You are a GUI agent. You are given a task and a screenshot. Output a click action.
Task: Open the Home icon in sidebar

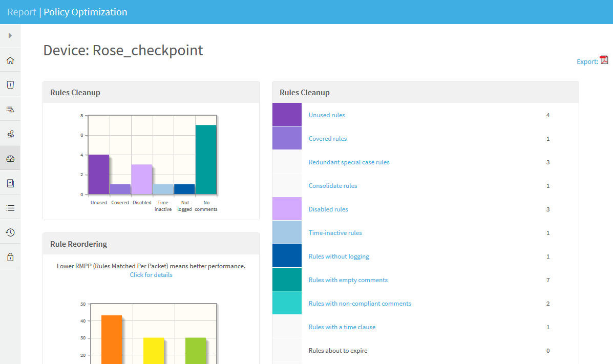10,60
